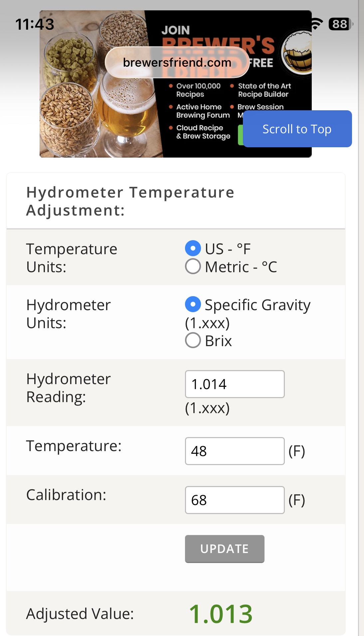The image size is (364, 636).
Task: Click "Over 100,000 Recipes" in the ad
Action: 198,90
